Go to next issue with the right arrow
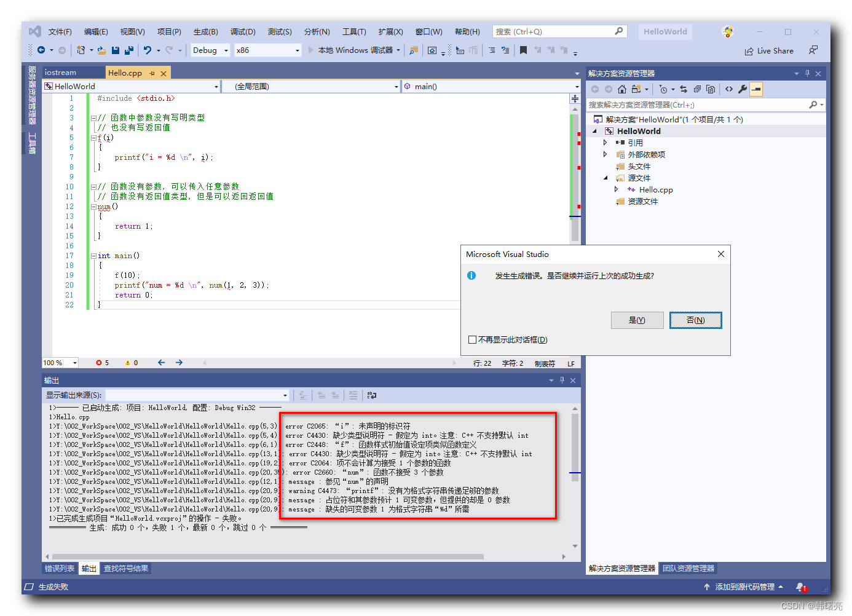852x616 pixels. tap(179, 363)
